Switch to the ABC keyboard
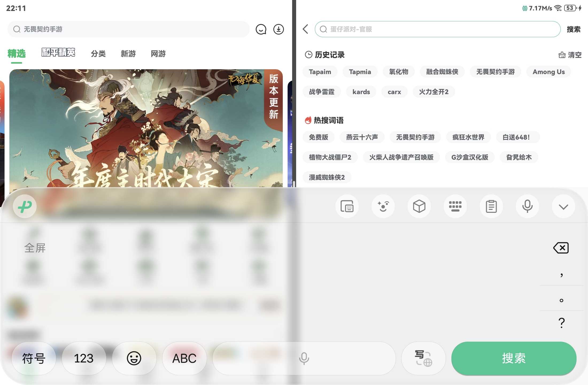This screenshot has height=385, width=588. (184, 358)
